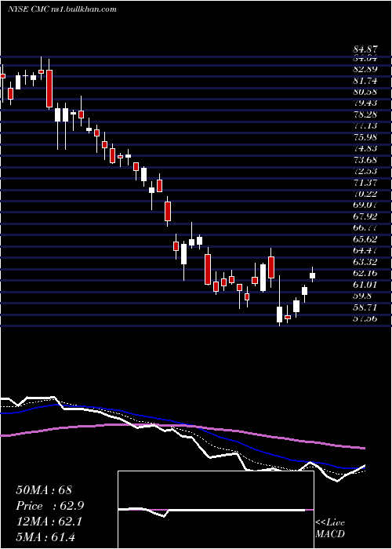This screenshot has width=392, height=549.
Task: Click the 50MA : 68 readout
Action: 44,489
